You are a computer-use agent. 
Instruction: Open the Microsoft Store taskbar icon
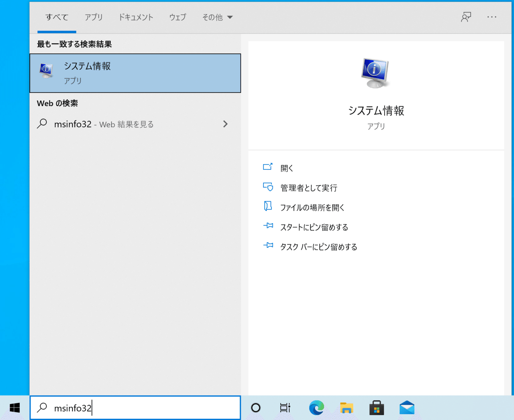[377, 408]
